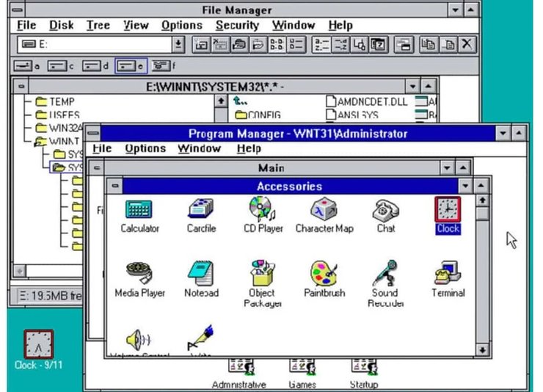Launch CD Player from Accessories
The width and height of the screenshot is (543, 392).
(262, 208)
